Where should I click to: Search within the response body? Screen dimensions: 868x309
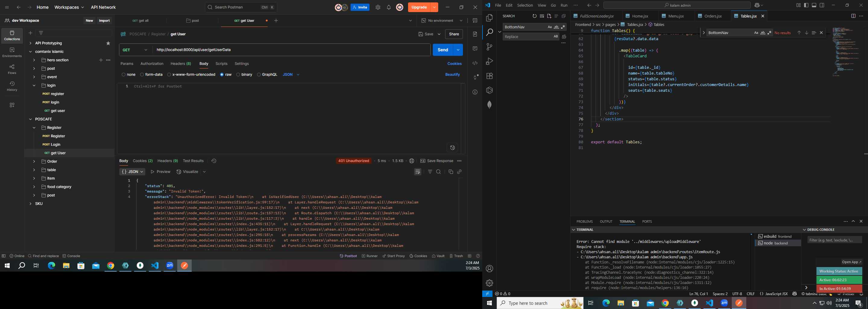[439, 172]
